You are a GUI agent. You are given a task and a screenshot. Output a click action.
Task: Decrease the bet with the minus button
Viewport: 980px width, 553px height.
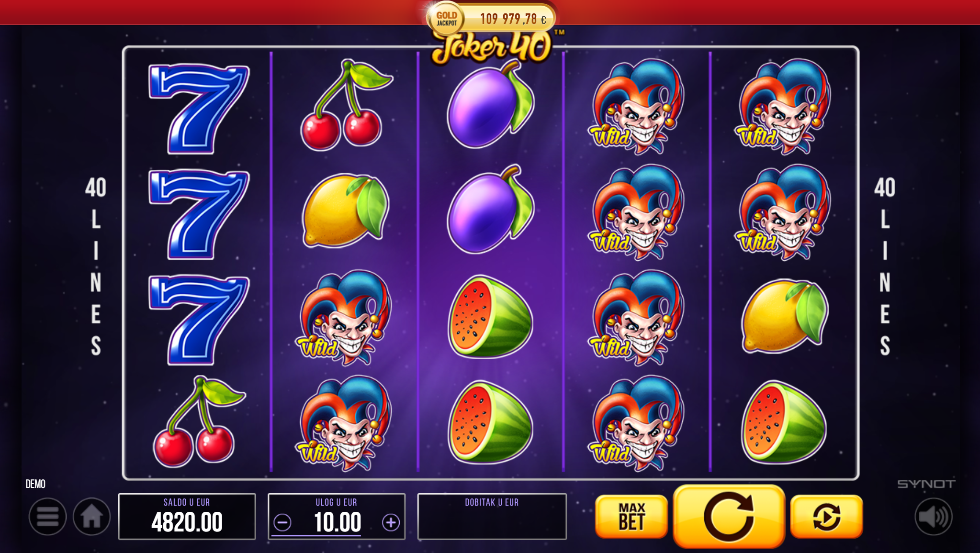(282, 522)
